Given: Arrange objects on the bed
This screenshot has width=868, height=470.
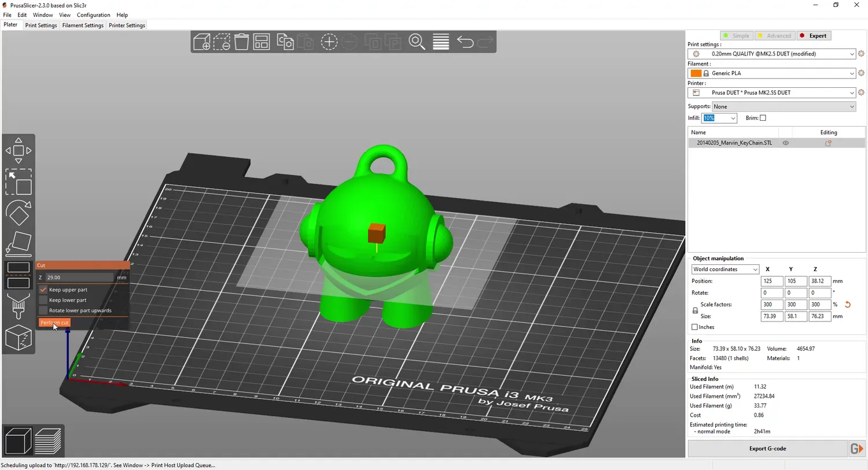Looking at the screenshot, I should point(262,42).
